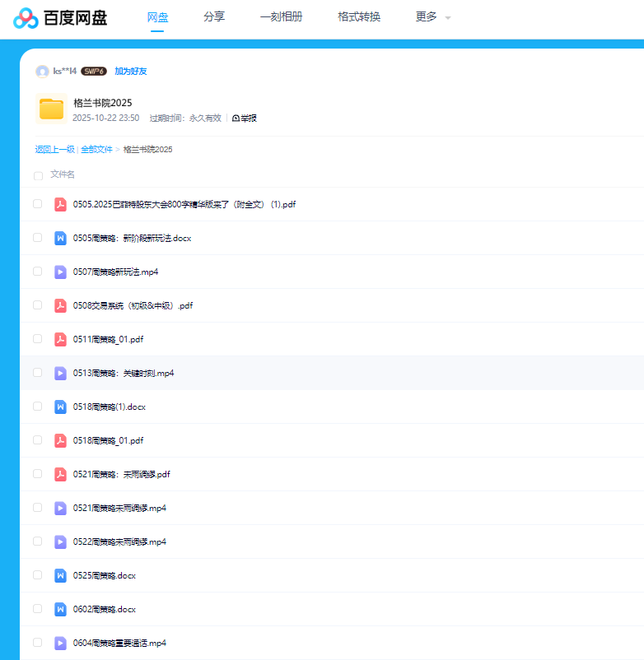Click video icon of 0521周策略未雨绸缪.mp4

tap(60, 508)
